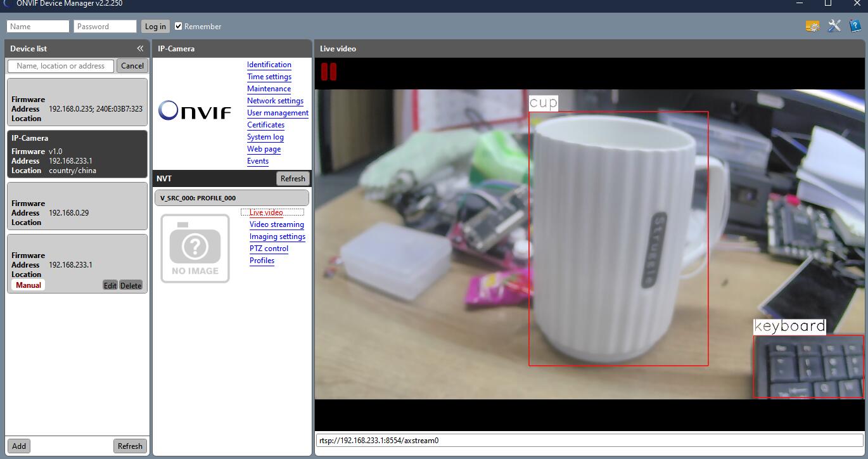
Task: Open the Imaging settings link
Action: pyautogui.click(x=278, y=236)
